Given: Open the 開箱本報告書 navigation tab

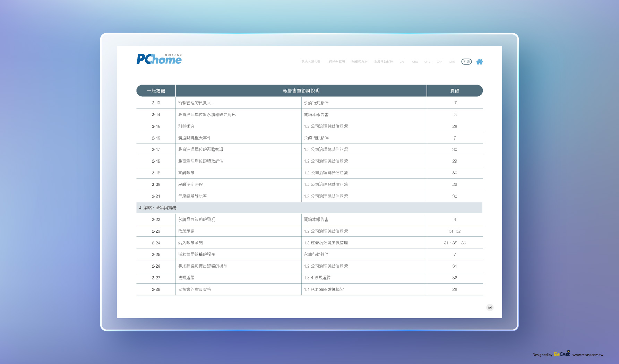Looking at the screenshot, I should pyautogui.click(x=311, y=62).
